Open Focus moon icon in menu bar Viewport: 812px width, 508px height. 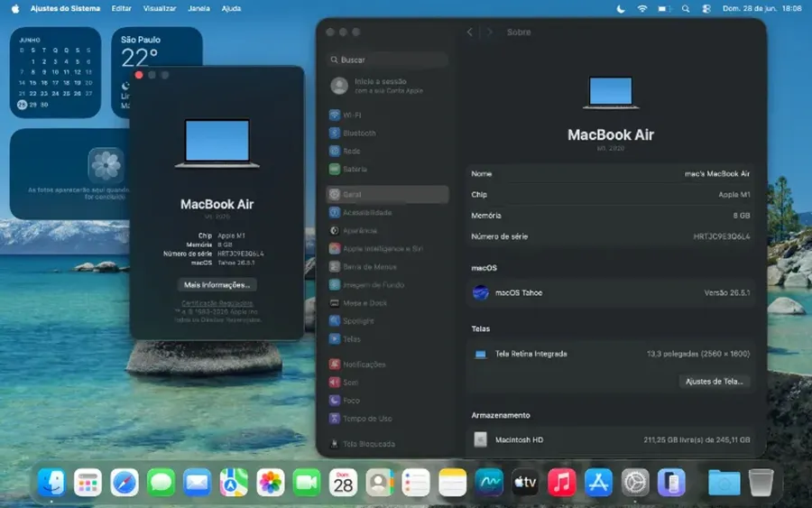621,8
